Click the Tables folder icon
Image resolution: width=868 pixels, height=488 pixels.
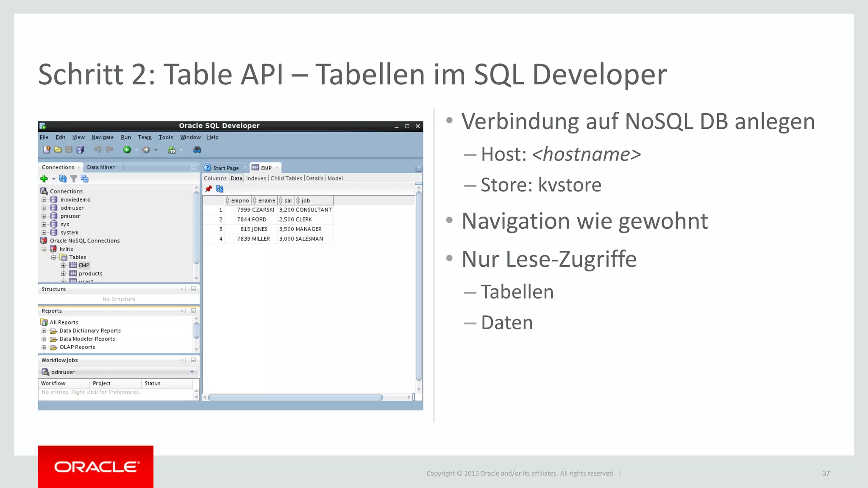click(x=64, y=257)
